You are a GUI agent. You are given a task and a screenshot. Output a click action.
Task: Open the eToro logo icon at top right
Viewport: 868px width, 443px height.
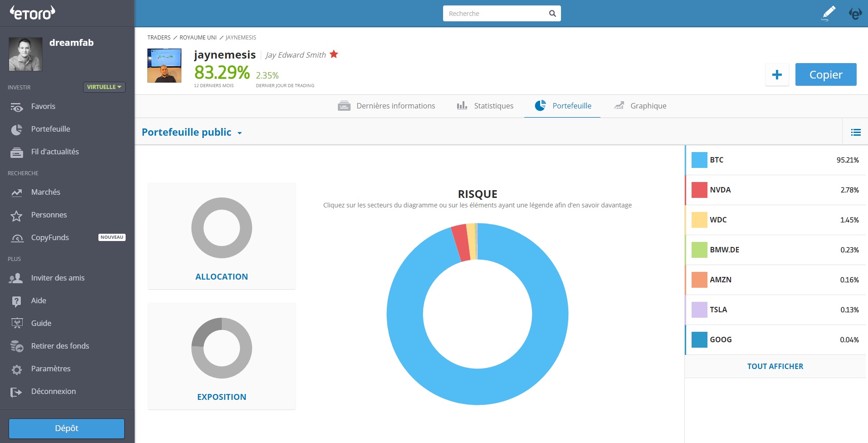(x=855, y=14)
